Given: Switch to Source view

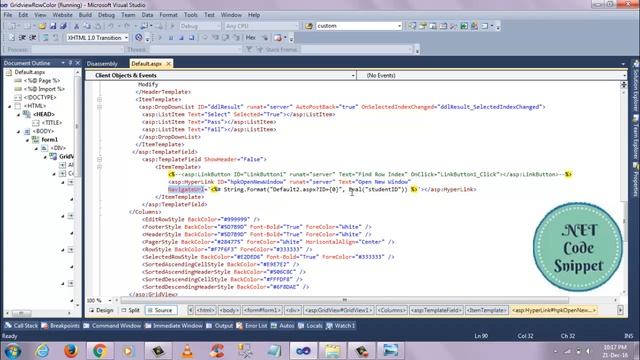Looking at the screenshot, I should [x=160, y=310].
